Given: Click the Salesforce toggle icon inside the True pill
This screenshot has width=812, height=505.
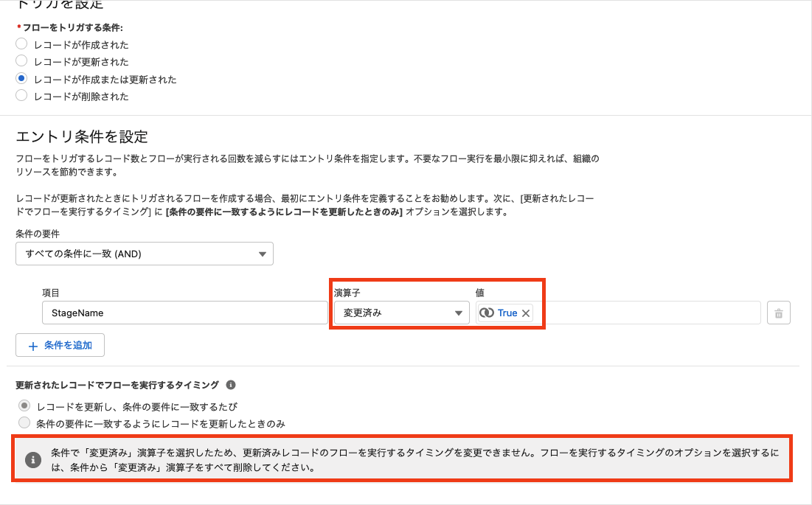Looking at the screenshot, I should tap(488, 313).
